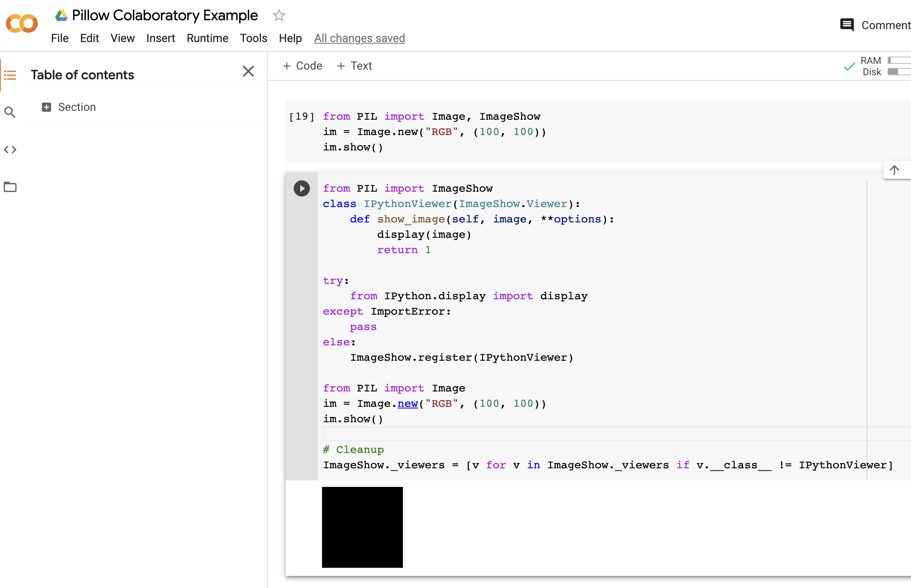Star the Pillow Colaboratory Example notebook
The image size is (911, 588).
tap(279, 16)
